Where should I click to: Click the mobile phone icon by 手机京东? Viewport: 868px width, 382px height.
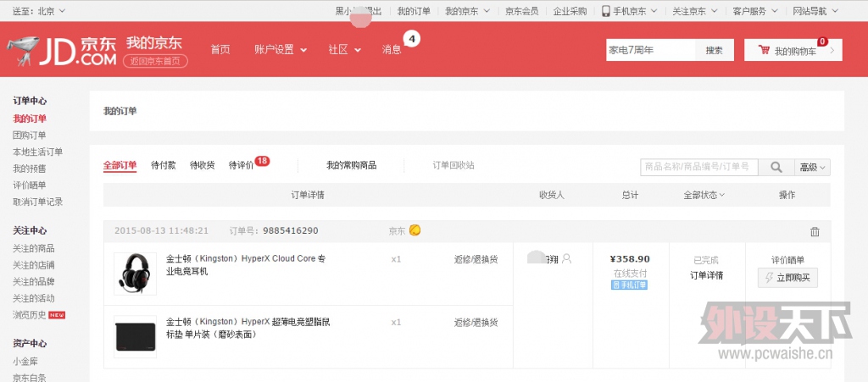[x=605, y=10]
